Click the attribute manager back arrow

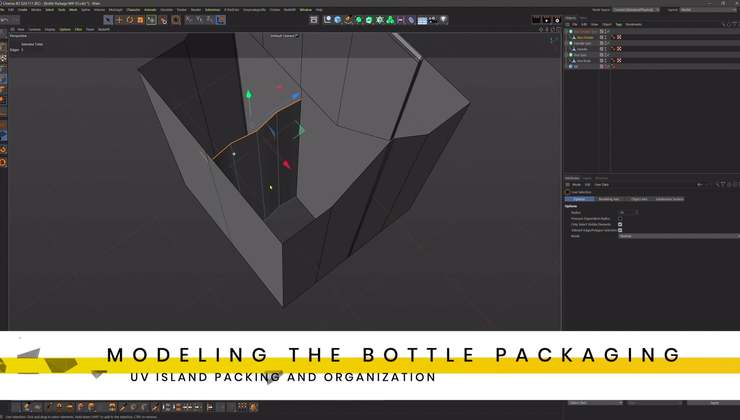(700, 185)
